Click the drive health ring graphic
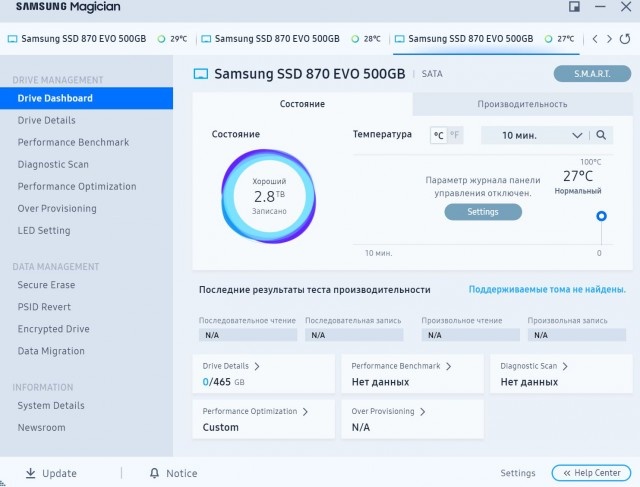 click(x=269, y=196)
